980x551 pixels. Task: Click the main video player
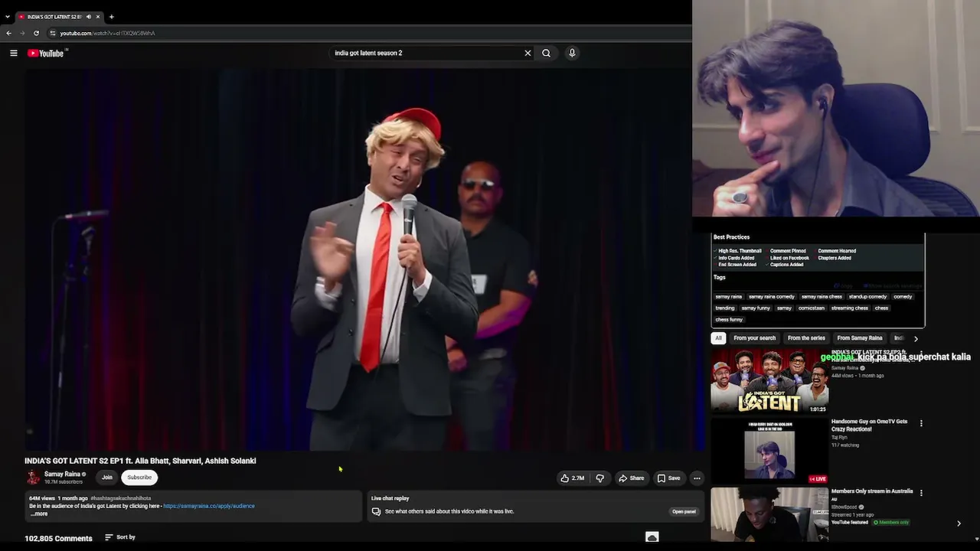[364, 260]
